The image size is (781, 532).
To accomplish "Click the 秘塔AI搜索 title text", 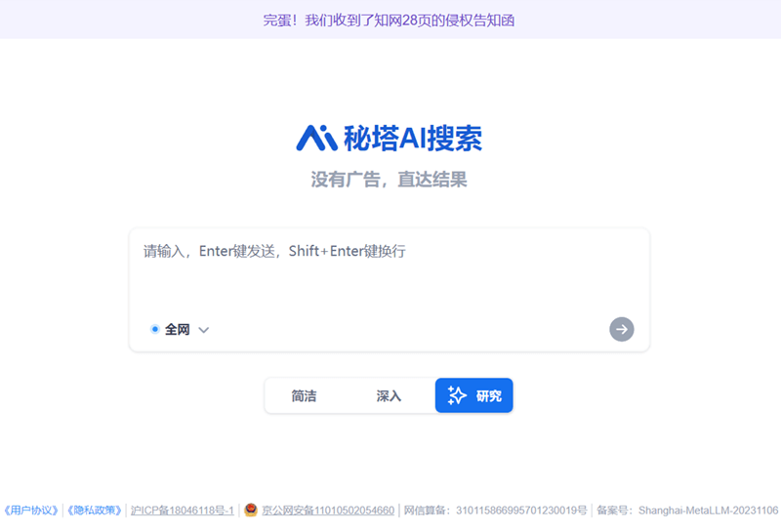I will pyautogui.click(x=413, y=138).
